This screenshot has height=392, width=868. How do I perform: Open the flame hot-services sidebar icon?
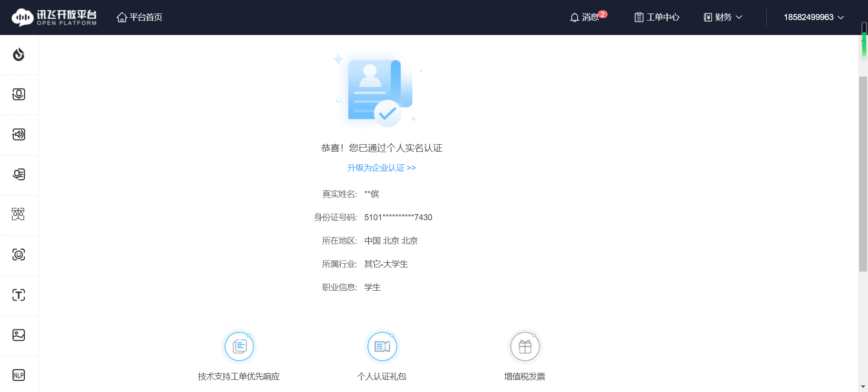(x=19, y=55)
